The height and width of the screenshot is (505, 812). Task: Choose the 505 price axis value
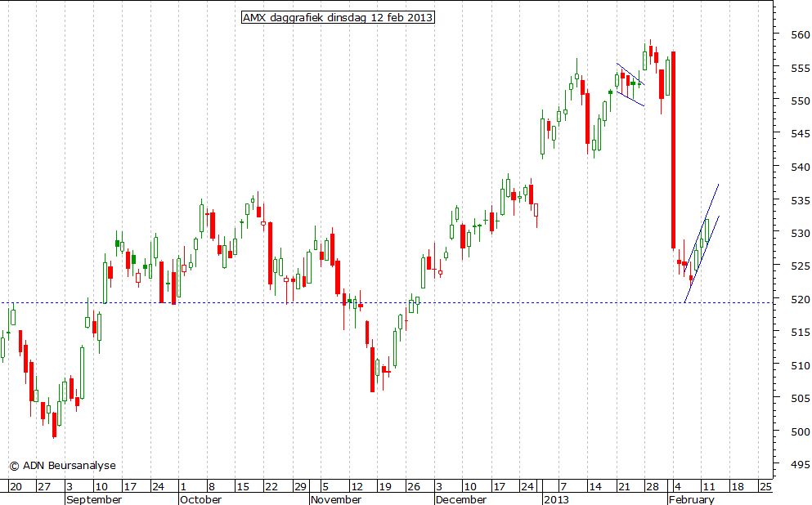click(x=800, y=399)
